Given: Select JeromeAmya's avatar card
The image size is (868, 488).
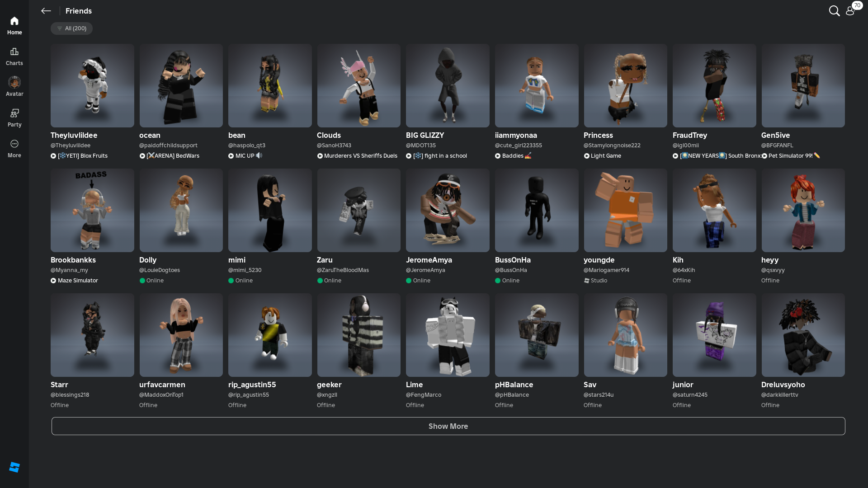Looking at the screenshot, I should 448,211.
